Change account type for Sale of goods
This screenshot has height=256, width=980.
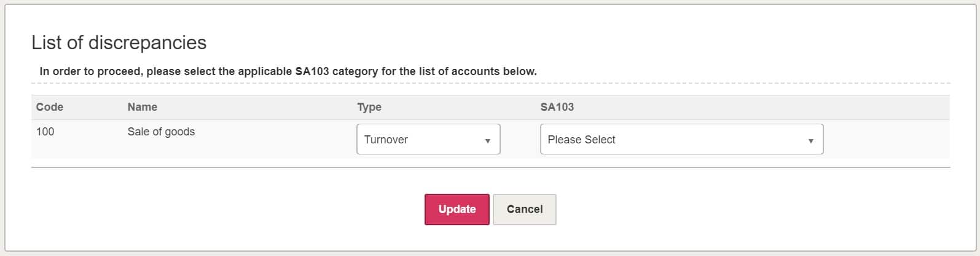[428, 139]
